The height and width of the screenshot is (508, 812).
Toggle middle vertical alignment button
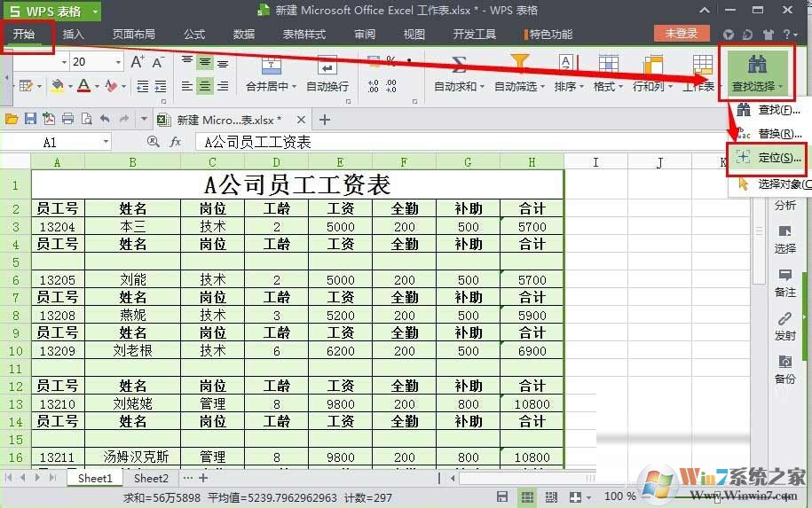coord(205,63)
